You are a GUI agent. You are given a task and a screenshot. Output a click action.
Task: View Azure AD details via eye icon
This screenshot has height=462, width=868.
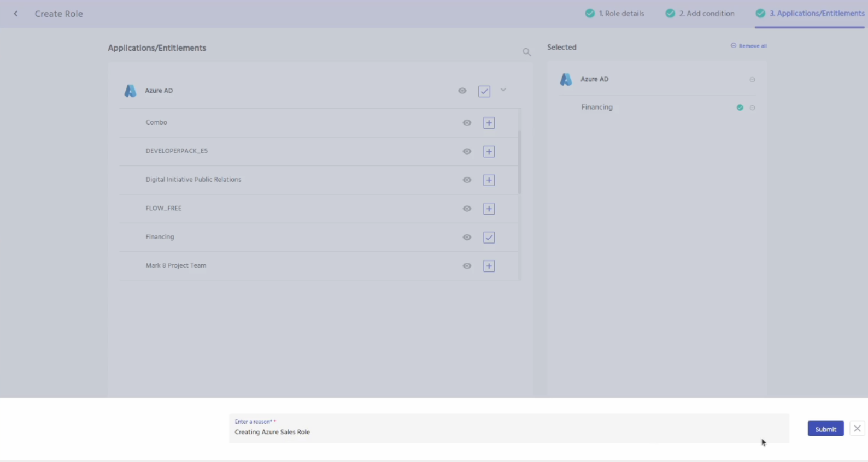tap(462, 91)
